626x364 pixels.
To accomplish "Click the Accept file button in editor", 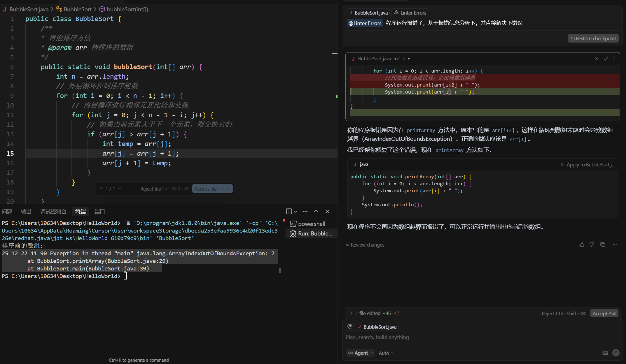I will (212, 189).
